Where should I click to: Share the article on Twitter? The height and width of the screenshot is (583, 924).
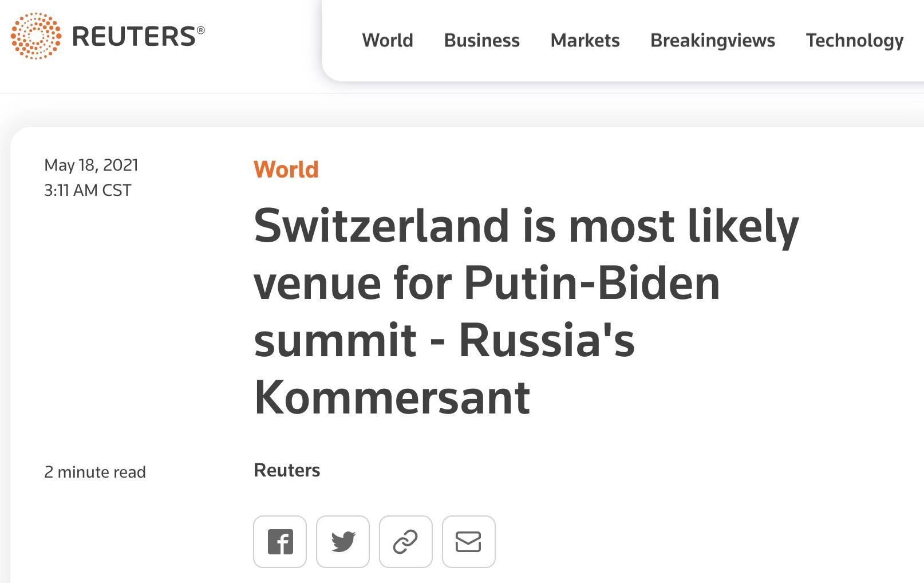pyautogui.click(x=343, y=542)
